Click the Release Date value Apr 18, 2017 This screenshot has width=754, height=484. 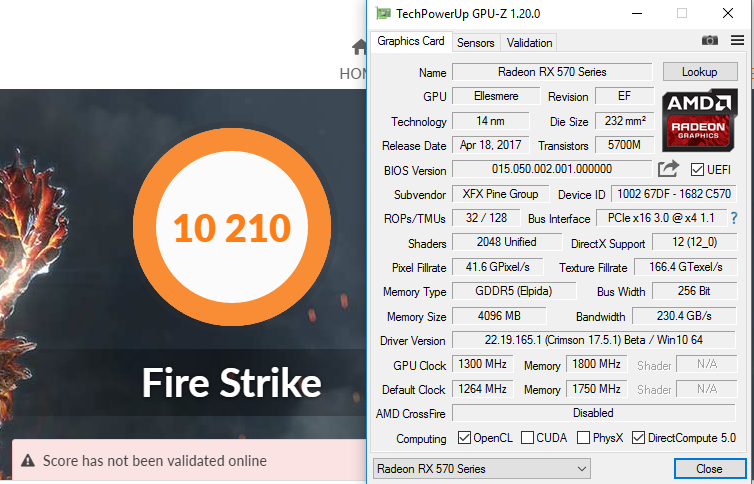[x=490, y=145]
